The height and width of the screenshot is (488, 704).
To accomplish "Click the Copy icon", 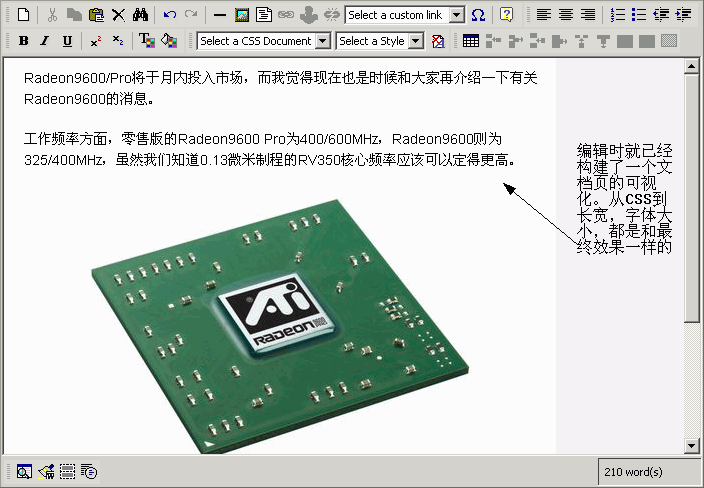I will point(74,15).
